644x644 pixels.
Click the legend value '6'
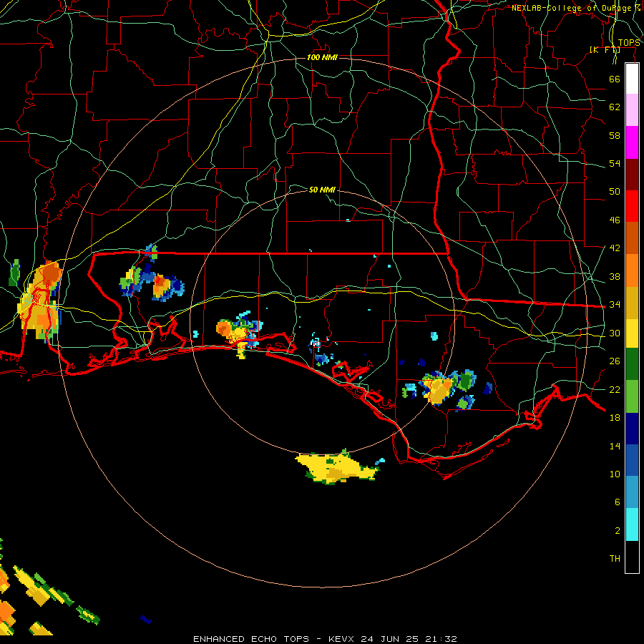point(618,502)
